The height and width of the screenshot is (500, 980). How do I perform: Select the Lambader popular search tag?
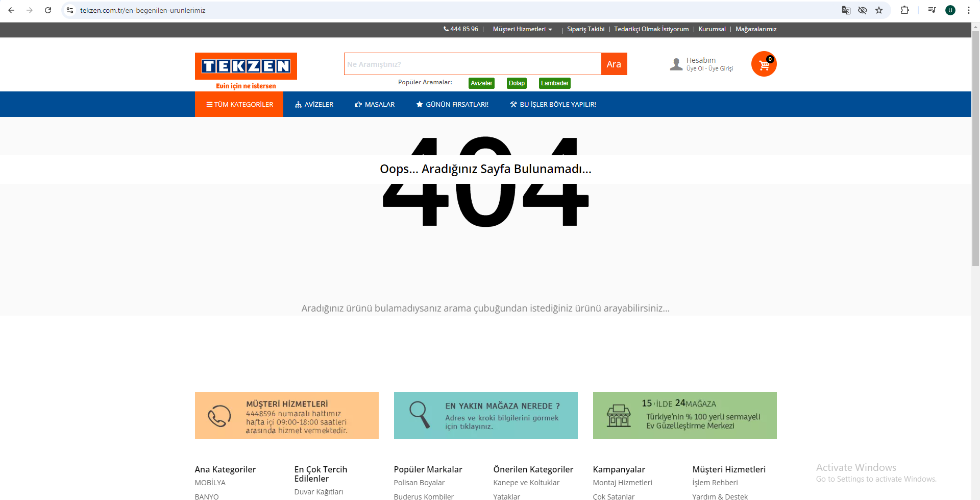point(555,83)
